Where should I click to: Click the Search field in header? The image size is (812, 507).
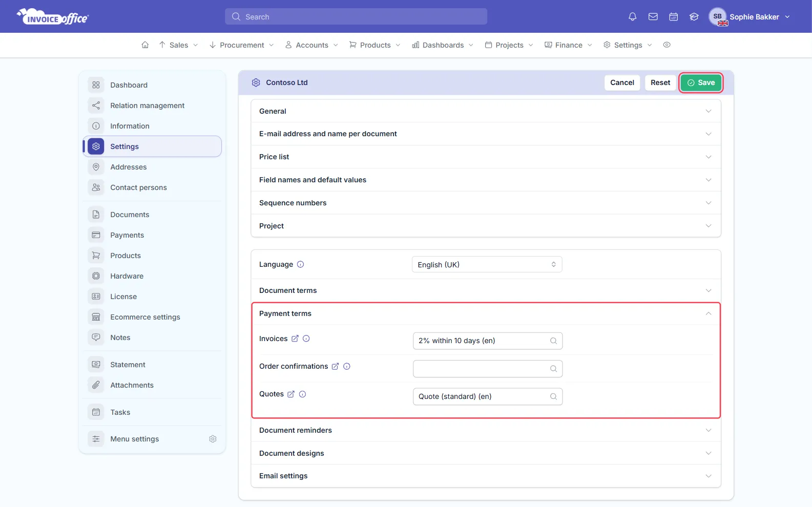tap(356, 16)
